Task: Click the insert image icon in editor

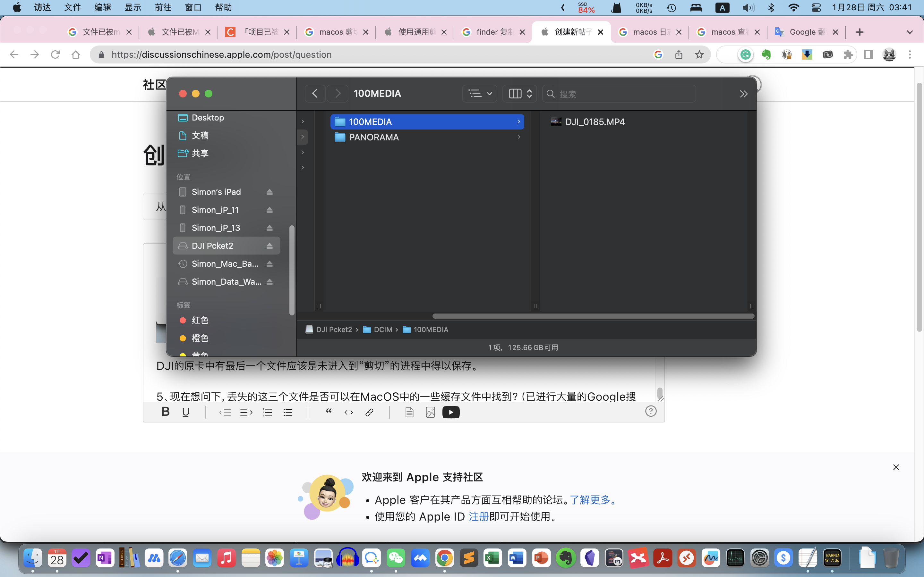Action: click(x=430, y=412)
